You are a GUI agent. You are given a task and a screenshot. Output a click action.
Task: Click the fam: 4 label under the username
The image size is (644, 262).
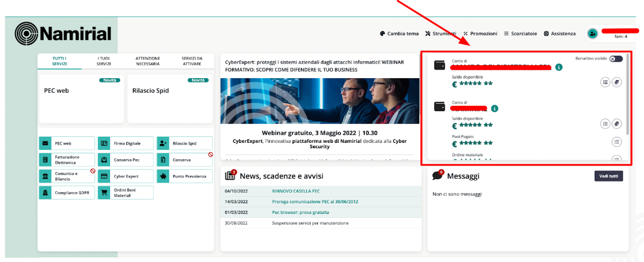click(x=620, y=36)
